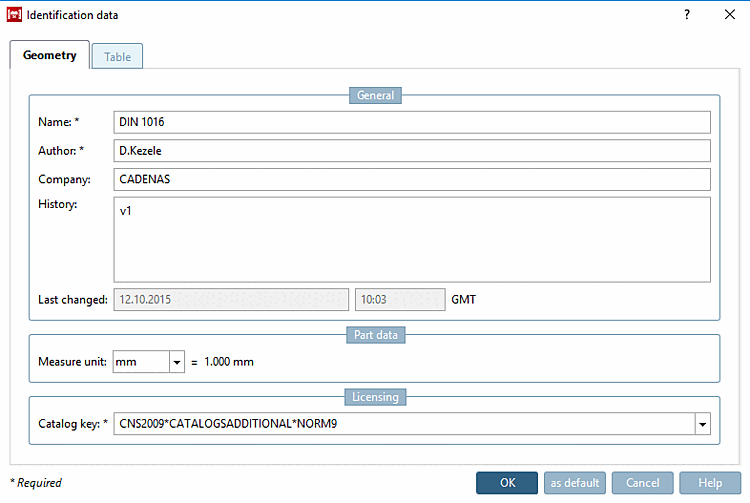
Task: Expand the Catalog key dropdown arrow
Action: click(702, 424)
